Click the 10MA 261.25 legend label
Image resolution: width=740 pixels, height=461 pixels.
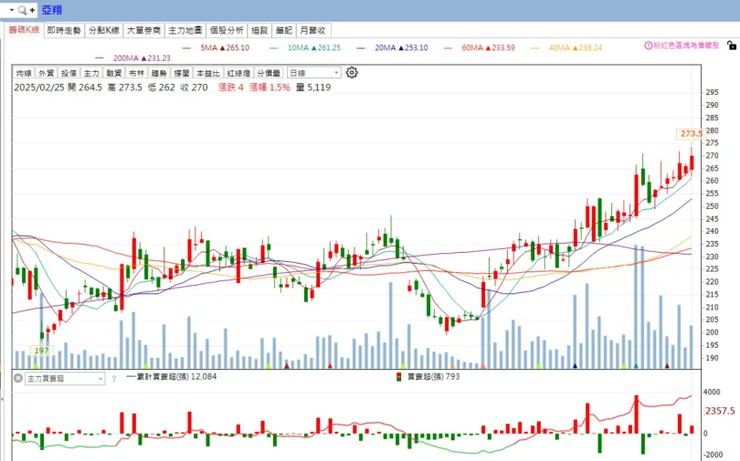point(314,48)
